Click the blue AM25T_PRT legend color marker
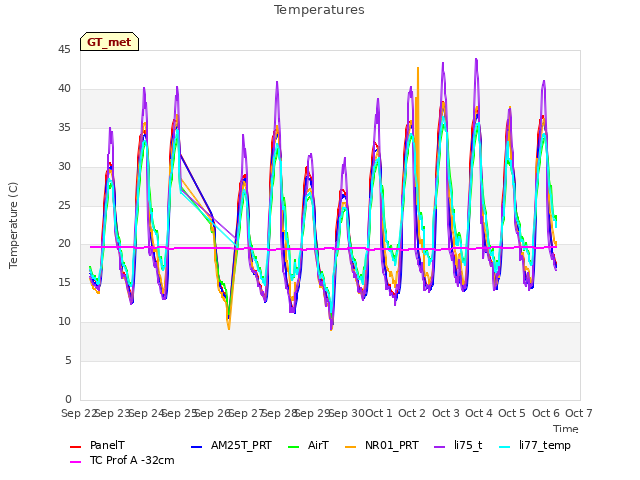 pyautogui.click(x=196, y=447)
